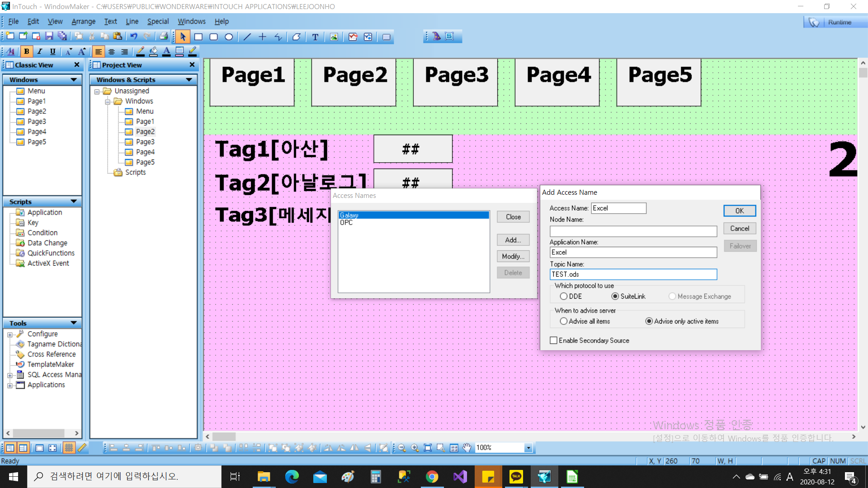Click Cancel in Add Access Name dialog
This screenshot has height=488, width=868.
click(x=740, y=229)
